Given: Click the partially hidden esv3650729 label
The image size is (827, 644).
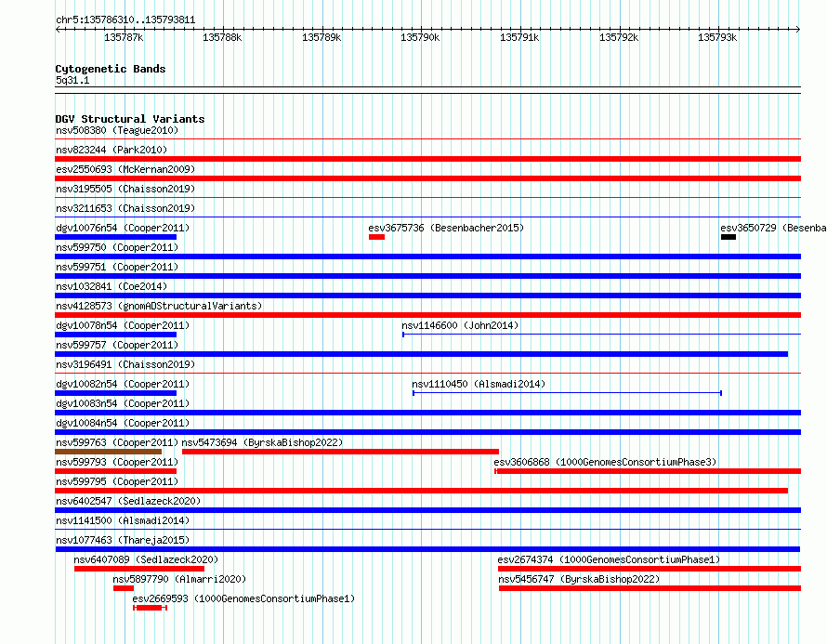Looking at the screenshot, I should point(773,228).
